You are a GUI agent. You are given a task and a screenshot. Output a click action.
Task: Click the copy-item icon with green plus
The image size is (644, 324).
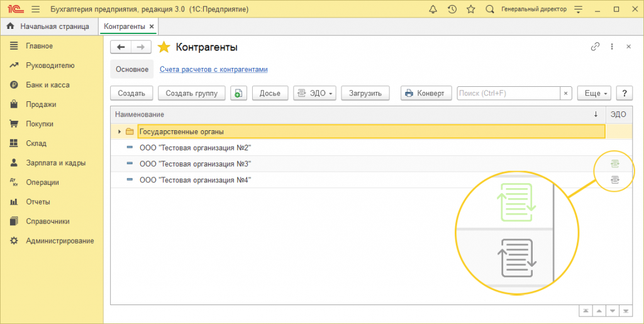(238, 93)
